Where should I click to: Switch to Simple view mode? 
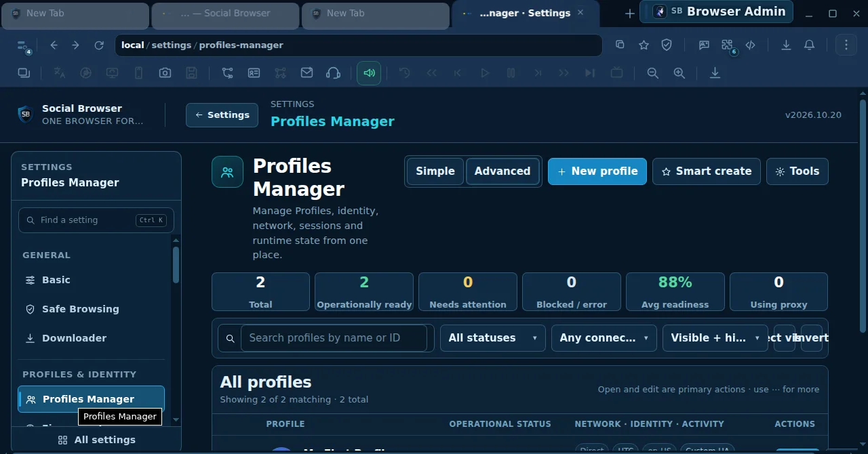[435, 171]
